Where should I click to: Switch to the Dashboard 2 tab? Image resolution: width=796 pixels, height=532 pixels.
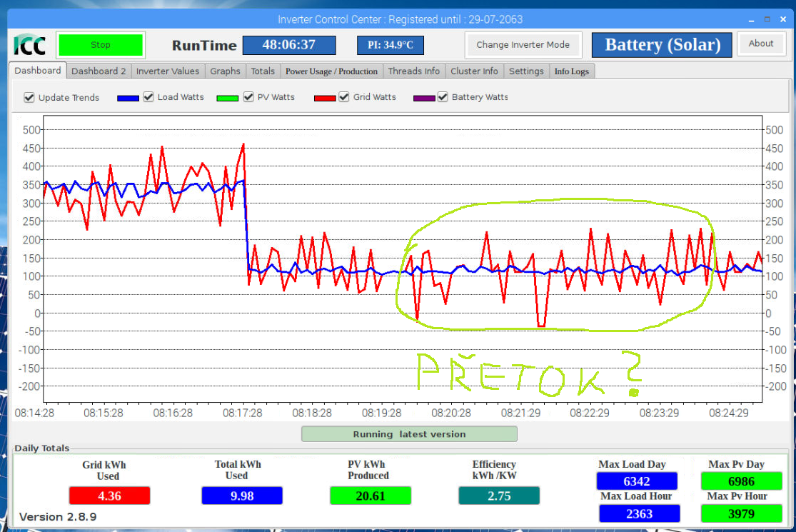coord(99,71)
